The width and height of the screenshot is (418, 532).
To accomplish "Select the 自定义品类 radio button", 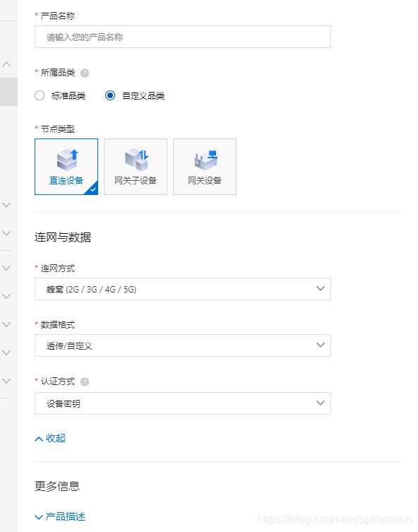I will pos(110,95).
